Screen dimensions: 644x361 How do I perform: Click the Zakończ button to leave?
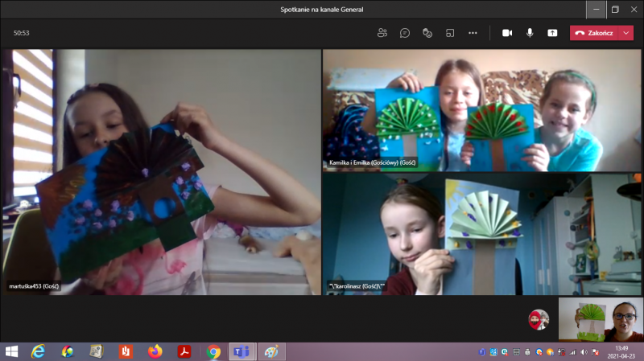tap(594, 33)
